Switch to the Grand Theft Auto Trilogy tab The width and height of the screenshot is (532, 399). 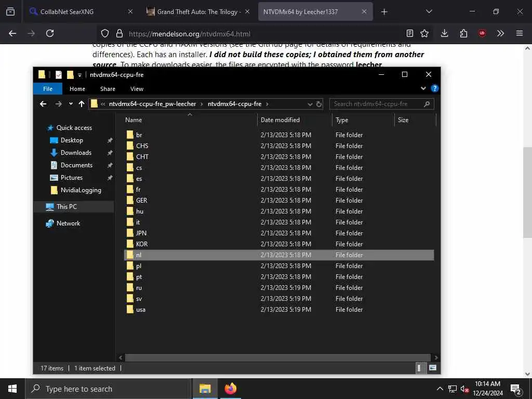[x=198, y=11]
